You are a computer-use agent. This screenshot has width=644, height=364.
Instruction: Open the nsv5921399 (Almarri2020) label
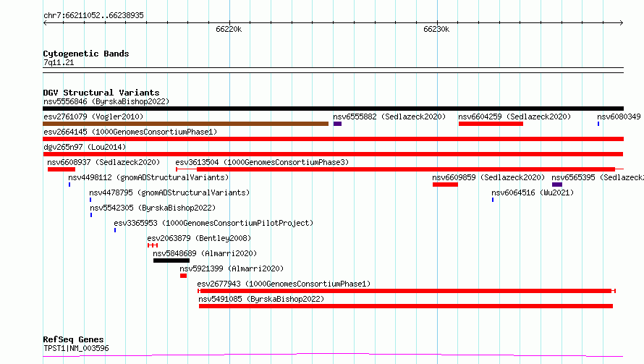[x=232, y=268]
